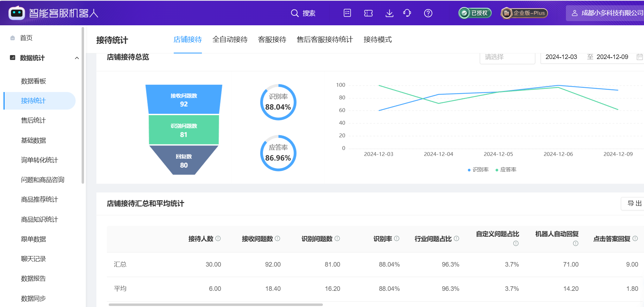Click the 识别问题数 81 funnel segment
644x307 pixels.
coord(184,130)
